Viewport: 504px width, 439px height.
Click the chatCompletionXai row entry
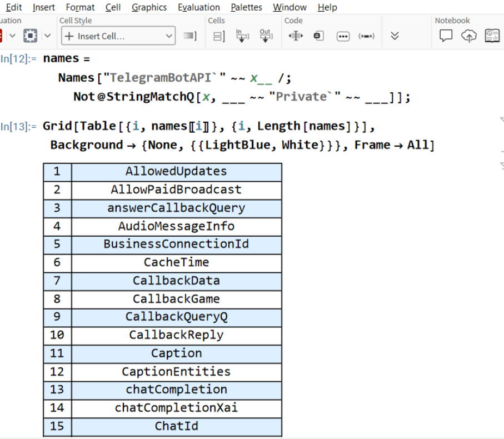click(176, 408)
